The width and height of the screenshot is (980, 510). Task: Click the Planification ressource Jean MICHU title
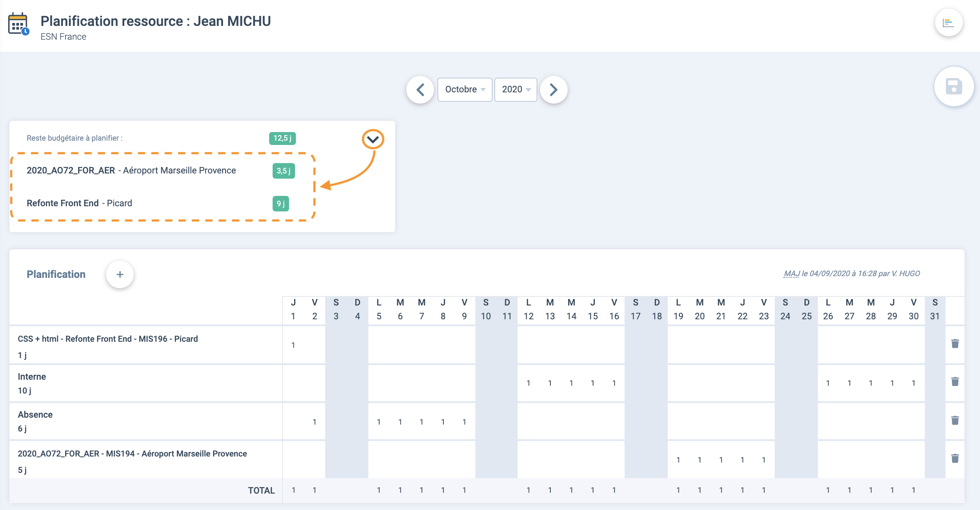coord(156,21)
